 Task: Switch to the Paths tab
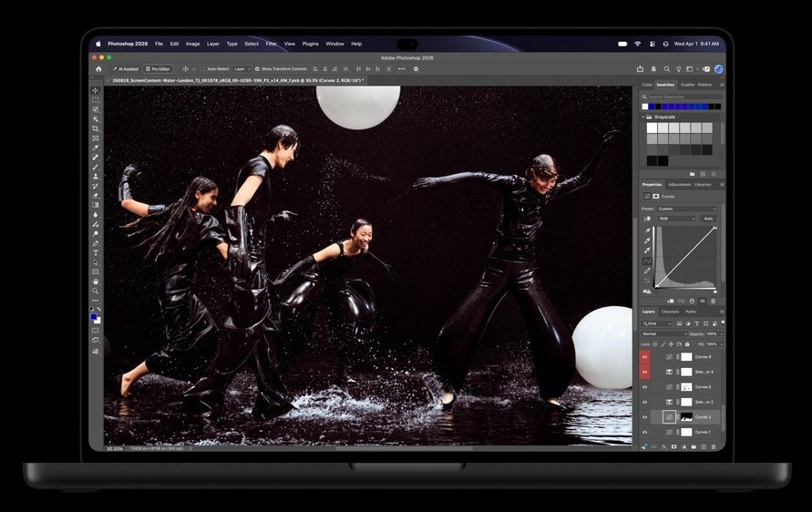coord(691,312)
